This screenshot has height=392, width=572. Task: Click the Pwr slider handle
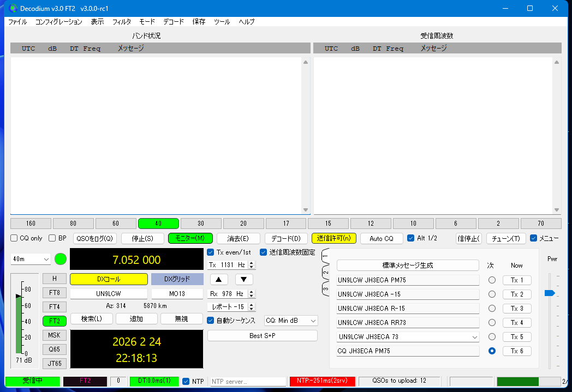tap(549, 293)
